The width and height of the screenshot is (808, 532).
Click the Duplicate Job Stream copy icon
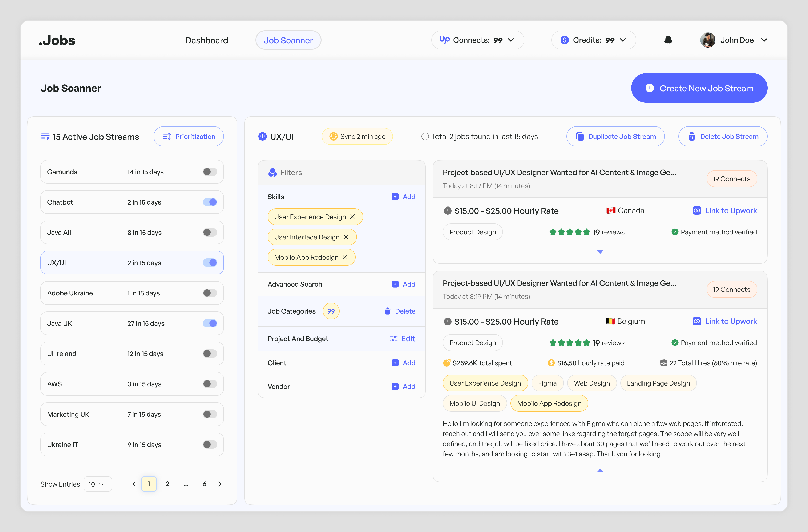579,136
